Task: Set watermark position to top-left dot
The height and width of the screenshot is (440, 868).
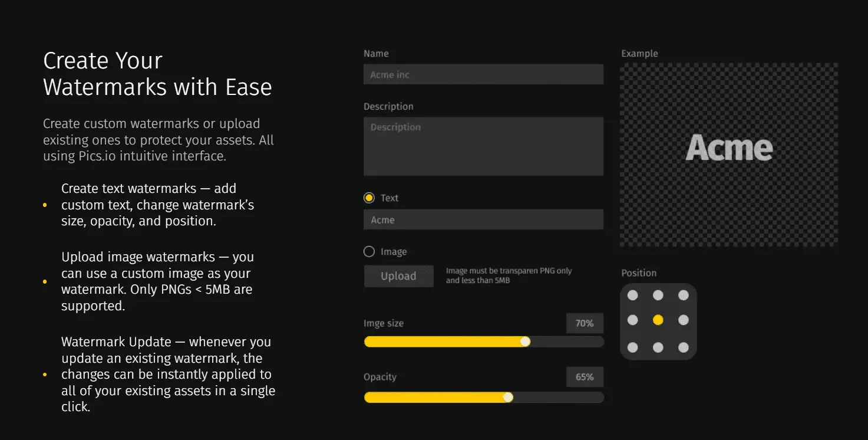Action: click(x=633, y=295)
